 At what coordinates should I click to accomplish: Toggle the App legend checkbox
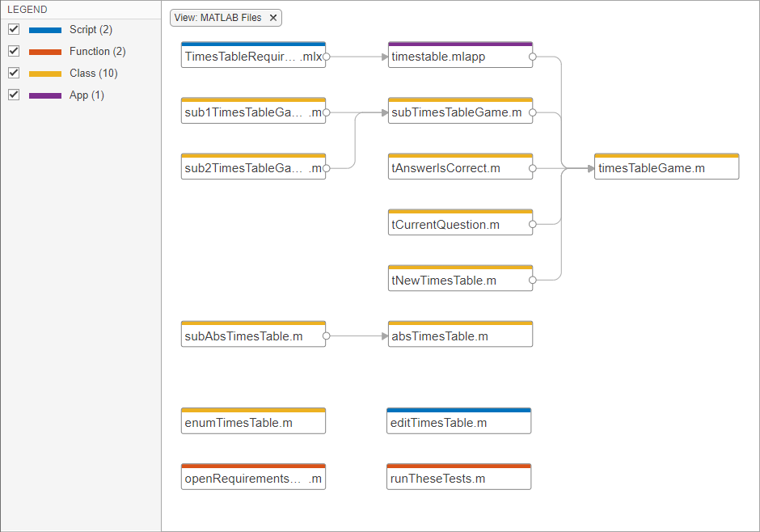14,95
